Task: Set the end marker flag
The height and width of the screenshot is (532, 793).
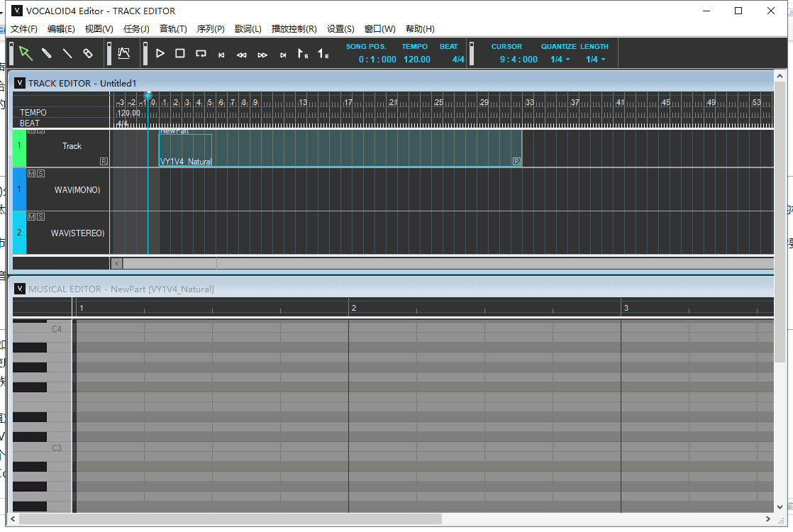Action: 323,53
